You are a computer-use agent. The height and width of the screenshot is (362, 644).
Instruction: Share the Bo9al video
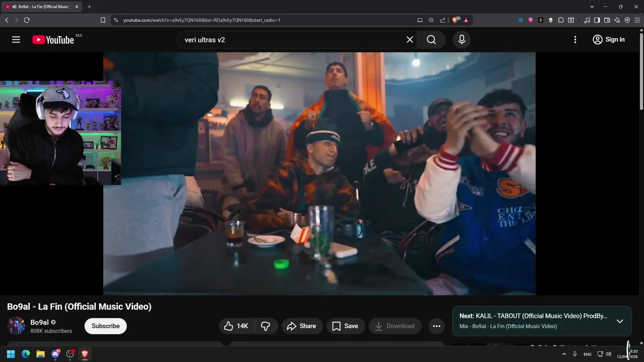pos(302,326)
